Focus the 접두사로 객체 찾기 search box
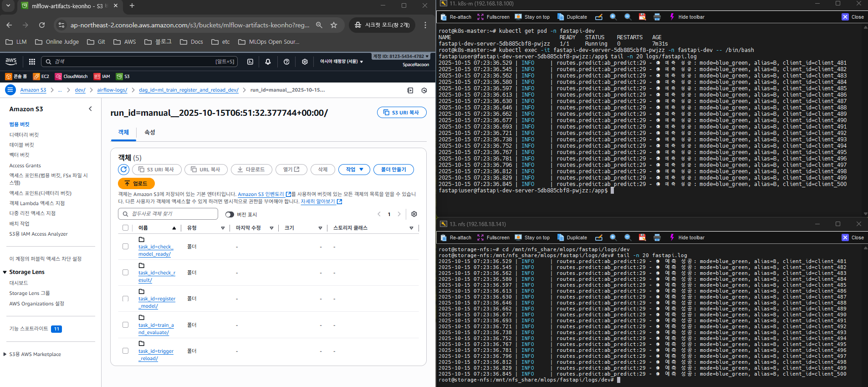 point(168,214)
